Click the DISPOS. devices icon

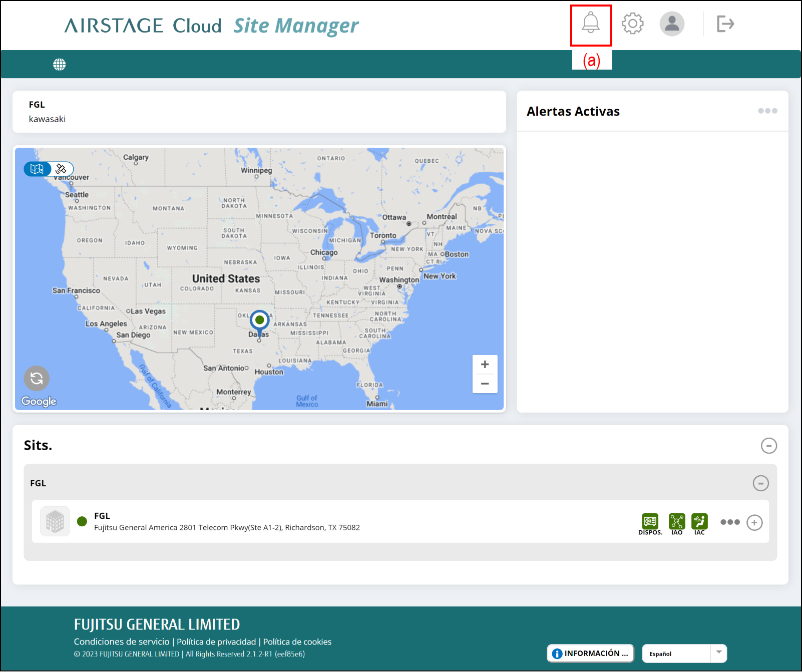click(x=650, y=522)
